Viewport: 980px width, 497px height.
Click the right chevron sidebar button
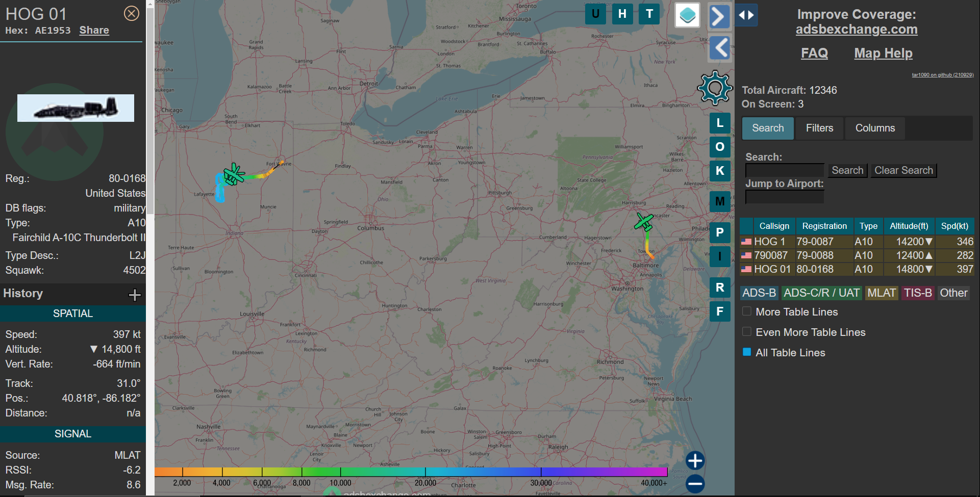(719, 17)
